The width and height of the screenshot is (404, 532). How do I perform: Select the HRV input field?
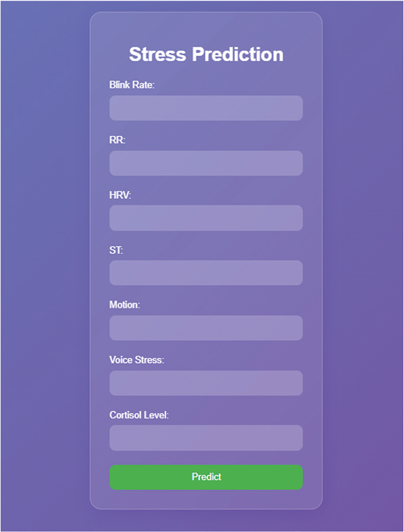(x=206, y=218)
